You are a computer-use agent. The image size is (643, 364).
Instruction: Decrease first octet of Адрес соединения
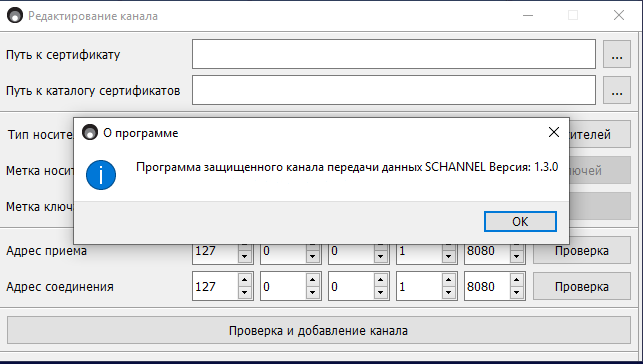tap(244, 293)
